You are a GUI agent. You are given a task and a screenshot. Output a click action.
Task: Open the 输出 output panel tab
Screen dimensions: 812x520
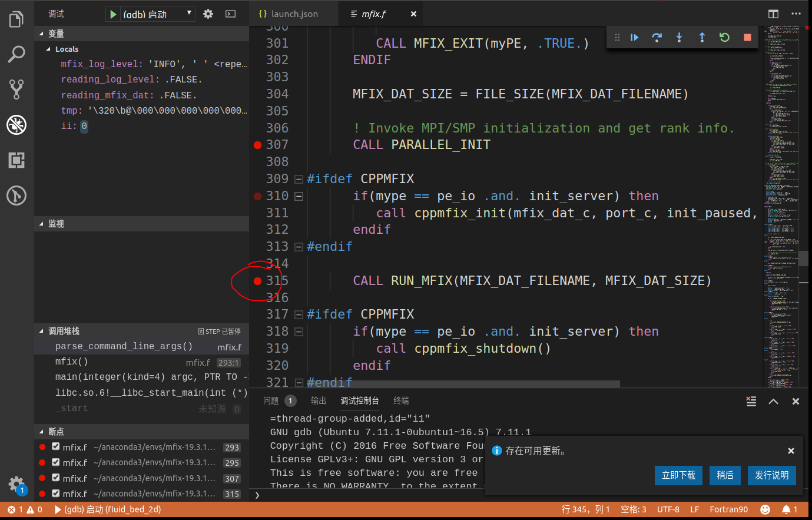[x=319, y=401]
